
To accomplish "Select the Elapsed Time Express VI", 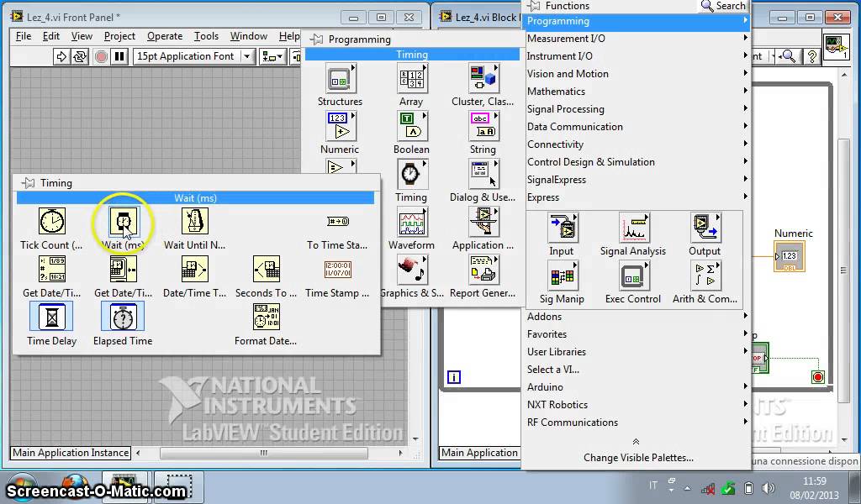I will (123, 317).
